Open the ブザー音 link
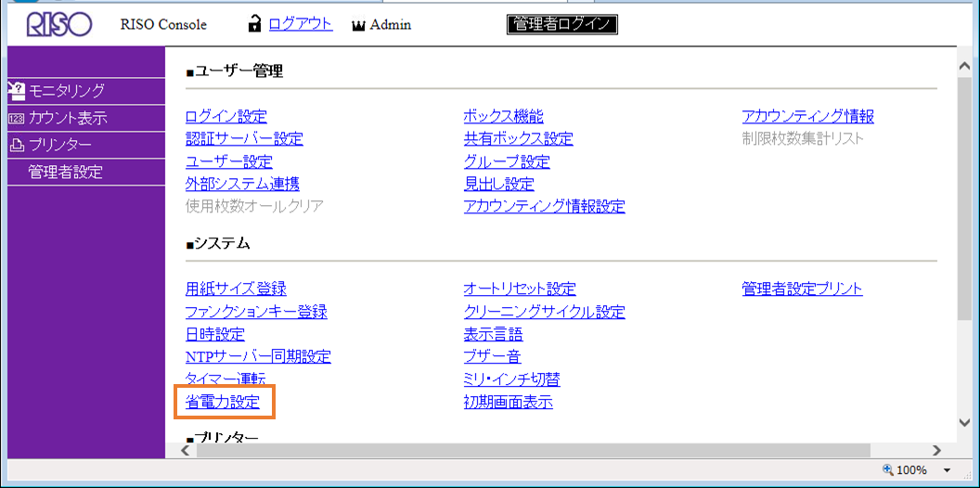 (493, 356)
